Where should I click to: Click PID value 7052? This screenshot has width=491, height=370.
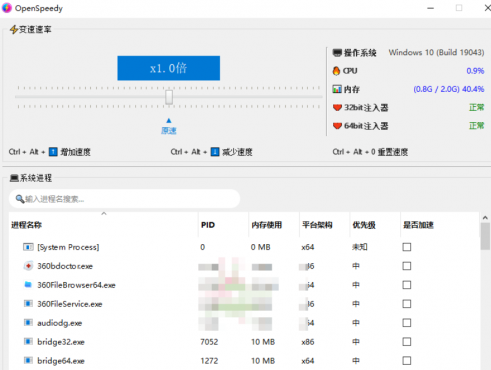pos(209,342)
